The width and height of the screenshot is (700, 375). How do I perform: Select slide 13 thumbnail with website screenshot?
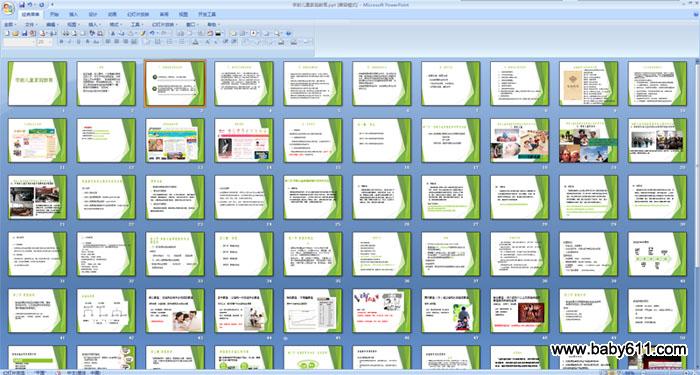175,140
